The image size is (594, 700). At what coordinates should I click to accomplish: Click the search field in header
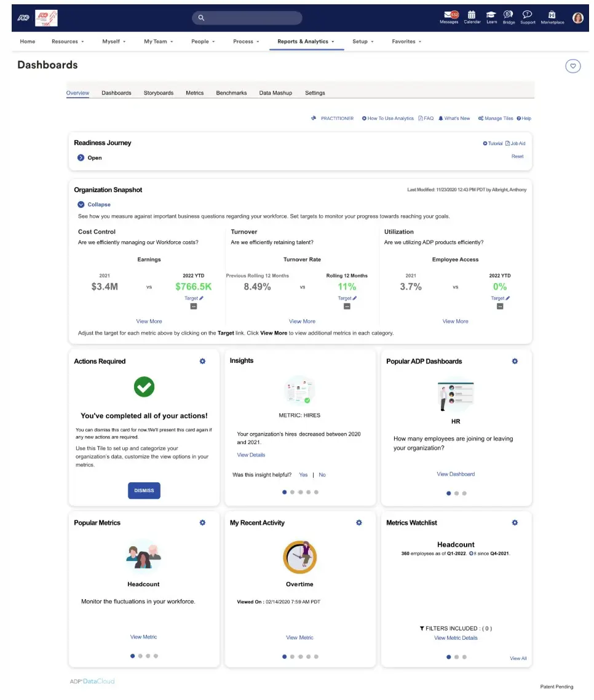247,18
